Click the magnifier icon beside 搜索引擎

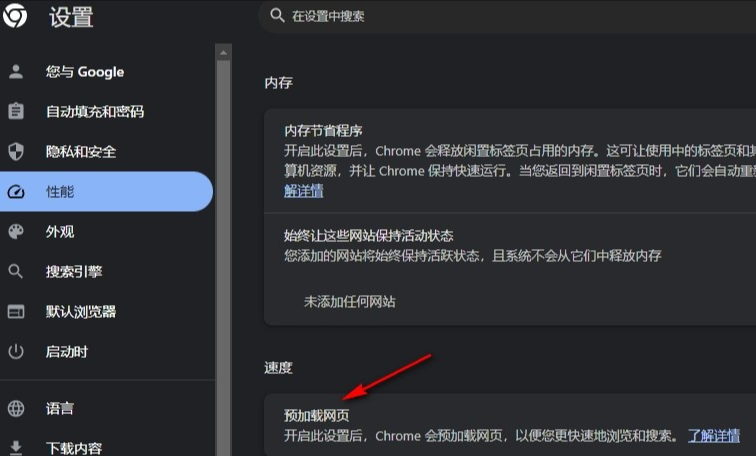tap(16, 271)
